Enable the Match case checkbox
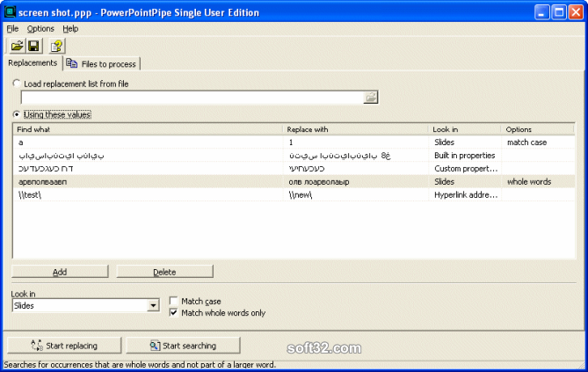Image resolution: width=588 pixels, height=372 pixels. point(173,301)
